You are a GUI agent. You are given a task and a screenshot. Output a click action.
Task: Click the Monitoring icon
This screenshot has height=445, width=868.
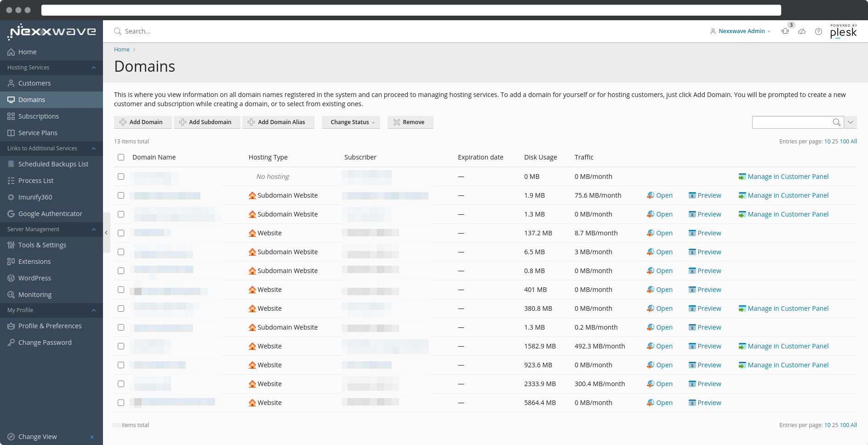click(11, 295)
